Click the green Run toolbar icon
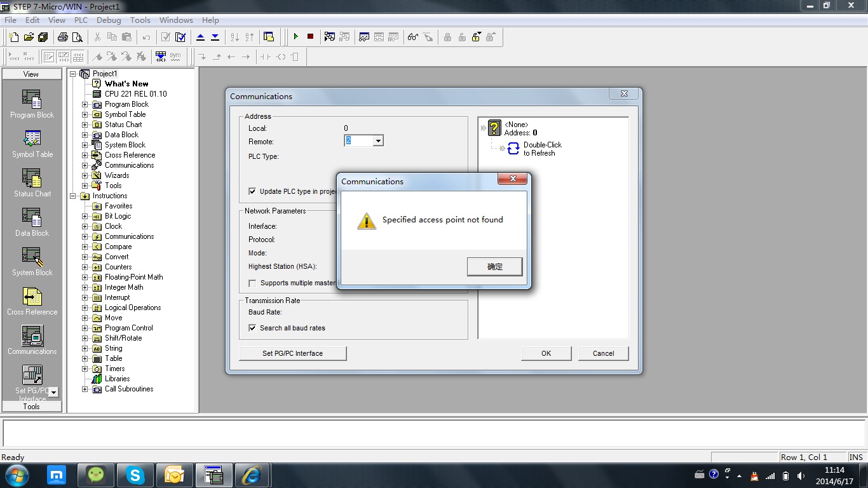Viewport: 868px width, 488px height. 295,37
